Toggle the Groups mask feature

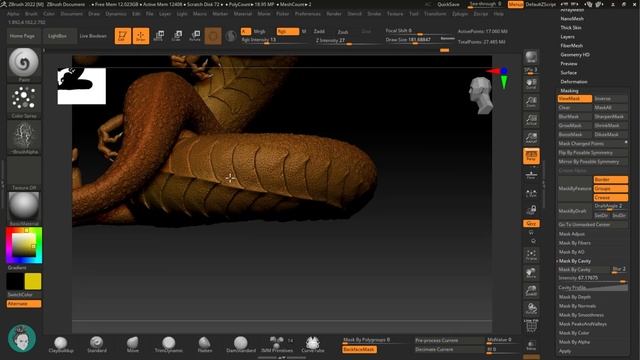[x=611, y=189]
